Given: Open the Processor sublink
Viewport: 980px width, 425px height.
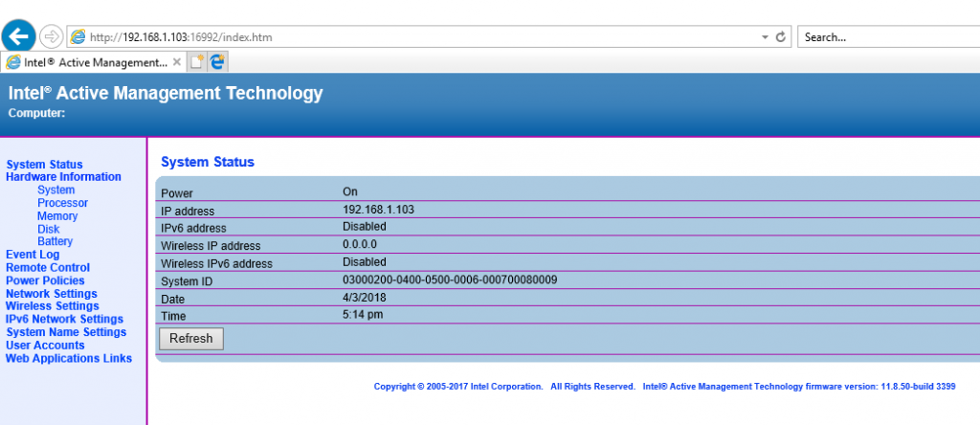Looking at the screenshot, I should point(62,203).
